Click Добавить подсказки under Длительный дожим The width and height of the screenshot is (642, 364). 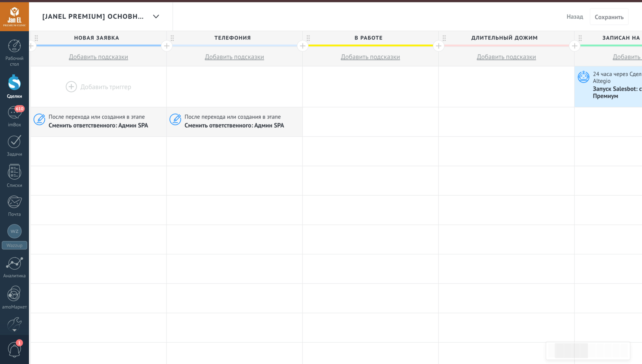click(x=506, y=57)
